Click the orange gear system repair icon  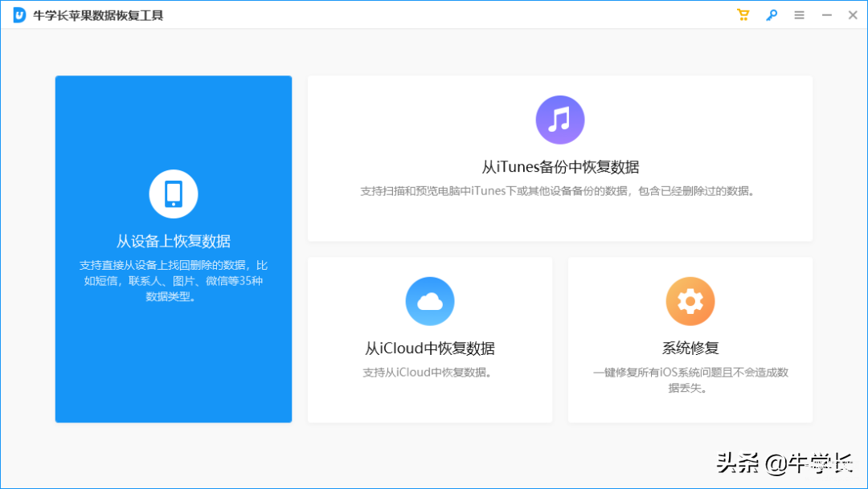[x=690, y=301]
